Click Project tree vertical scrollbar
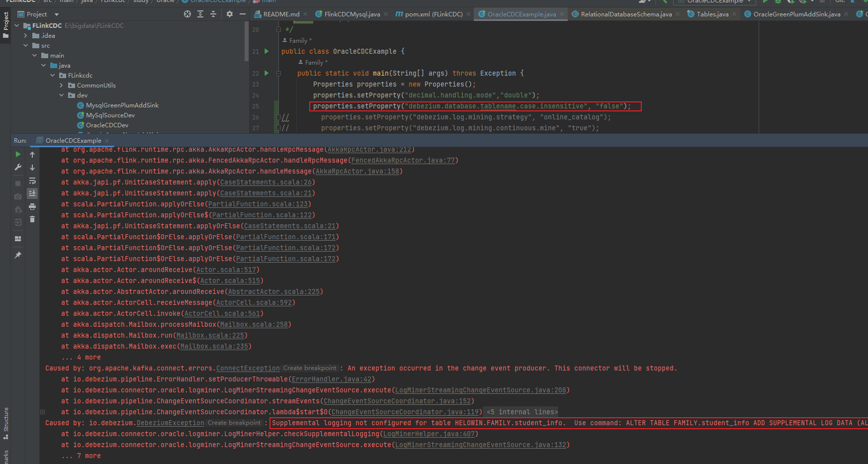Image resolution: width=868 pixels, height=464 pixels. pyautogui.click(x=247, y=41)
